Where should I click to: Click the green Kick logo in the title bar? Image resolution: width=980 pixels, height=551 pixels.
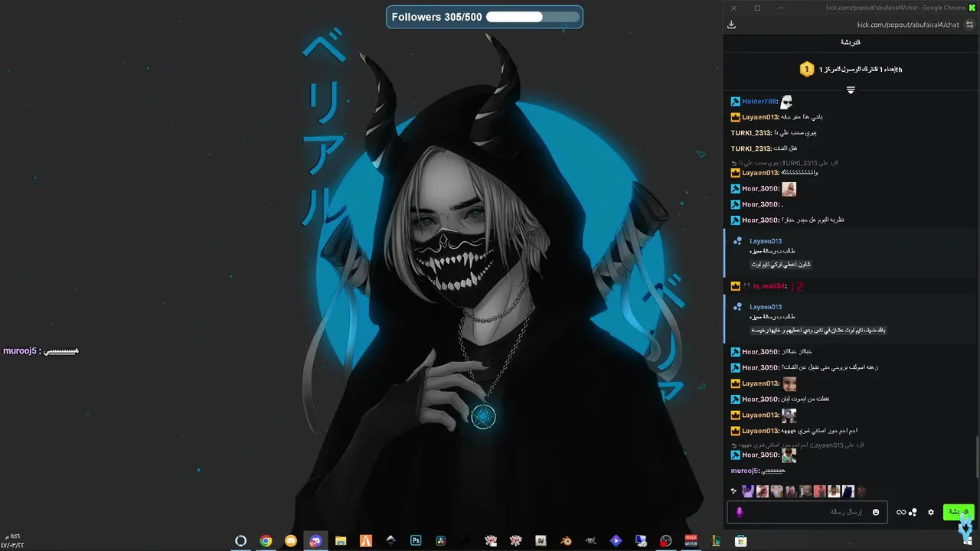point(972,8)
